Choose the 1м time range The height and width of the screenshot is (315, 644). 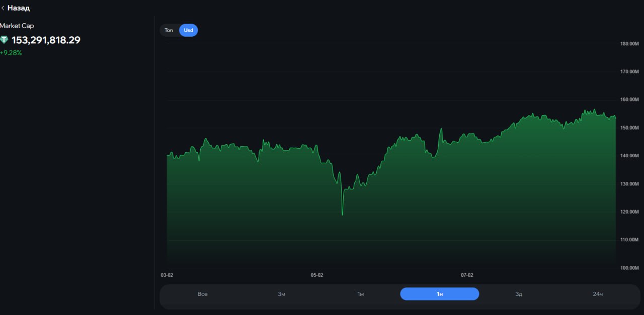pyautogui.click(x=360, y=294)
